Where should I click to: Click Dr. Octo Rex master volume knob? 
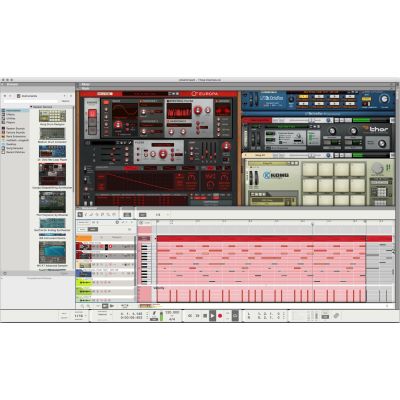tap(384, 99)
